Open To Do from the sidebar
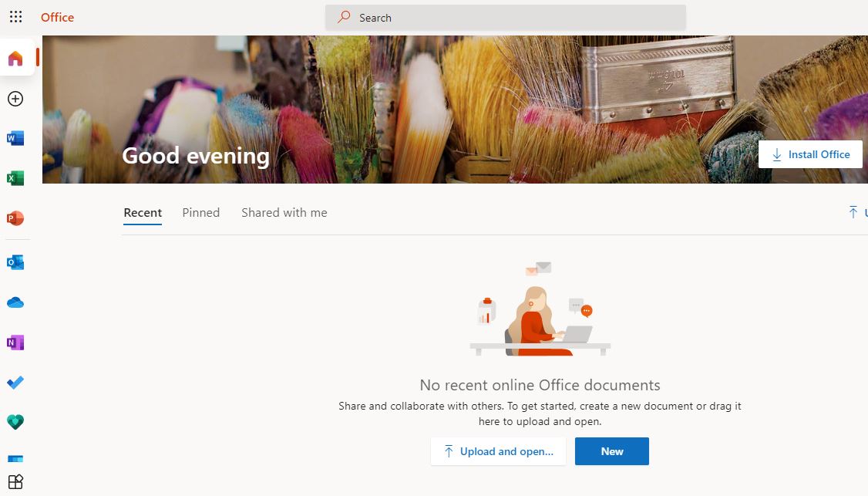The image size is (868, 496). point(15,383)
